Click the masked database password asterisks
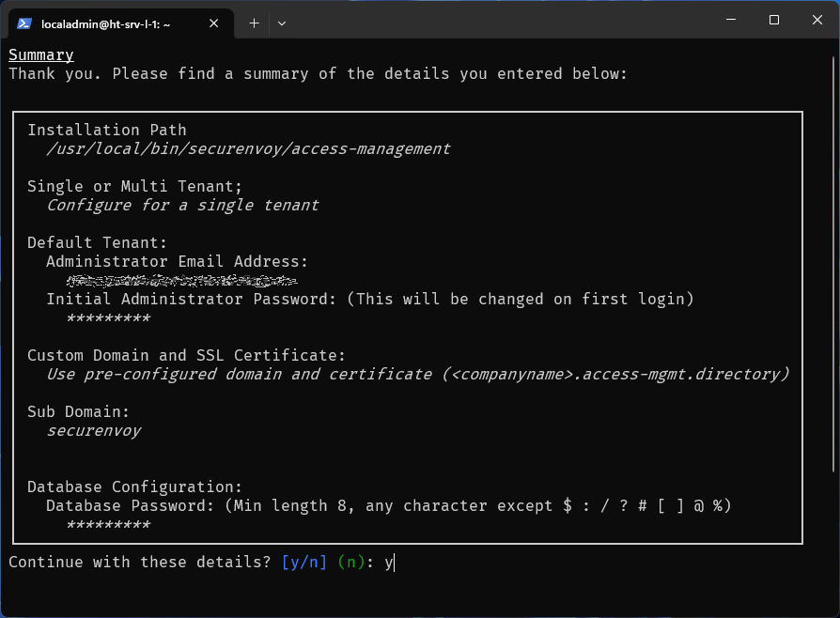 click(108, 525)
